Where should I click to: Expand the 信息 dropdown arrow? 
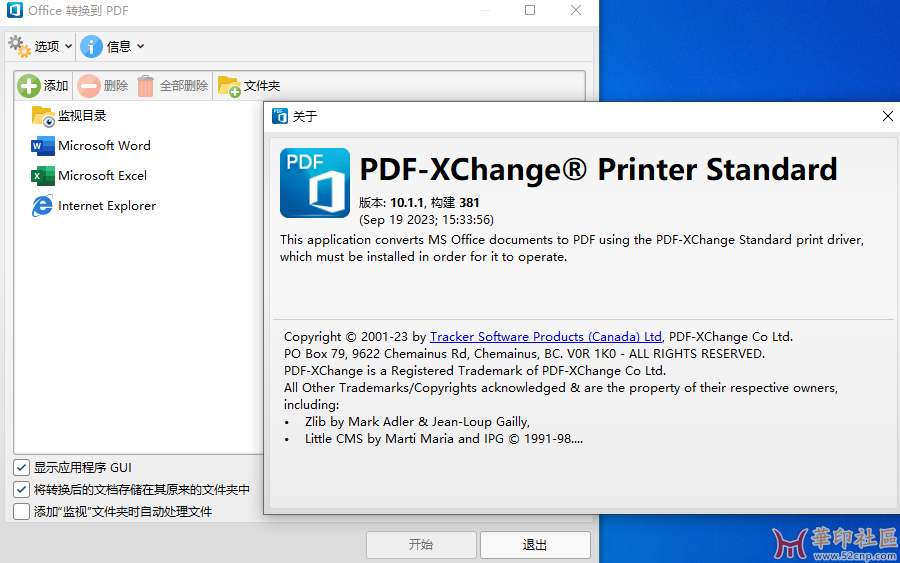(x=141, y=46)
